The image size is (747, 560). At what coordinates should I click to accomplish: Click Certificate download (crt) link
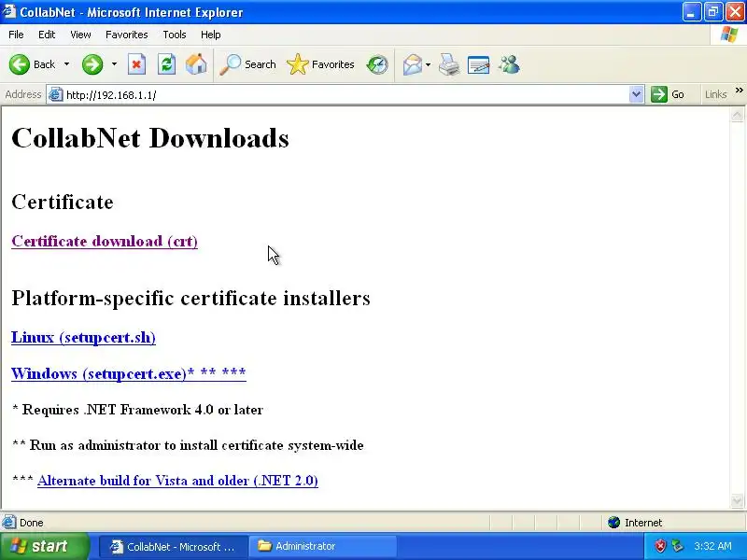(105, 241)
